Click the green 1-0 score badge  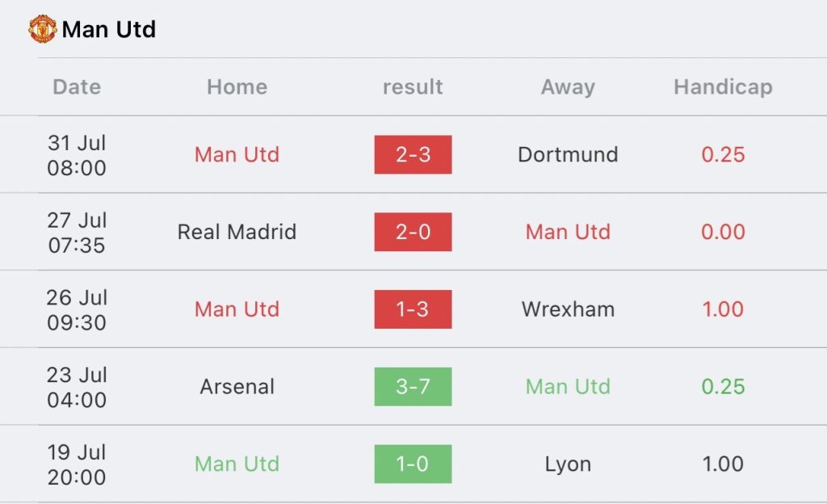(x=413, y=464)
